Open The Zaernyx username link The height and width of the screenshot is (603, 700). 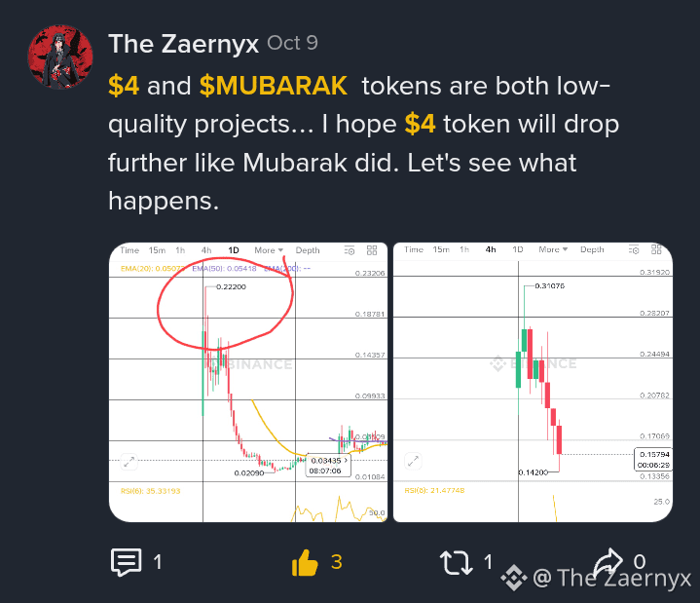(183, 44)
